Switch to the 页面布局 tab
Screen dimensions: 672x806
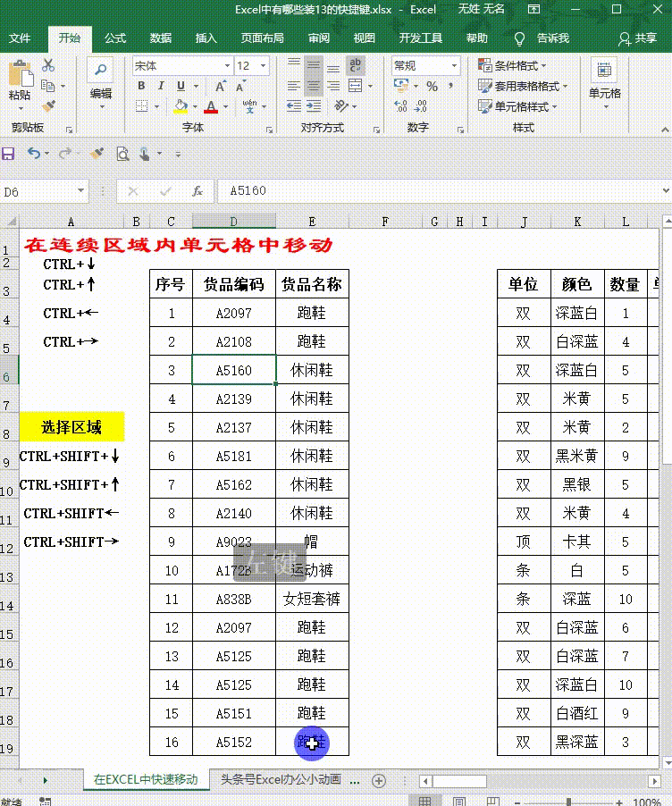click(262, 38)
